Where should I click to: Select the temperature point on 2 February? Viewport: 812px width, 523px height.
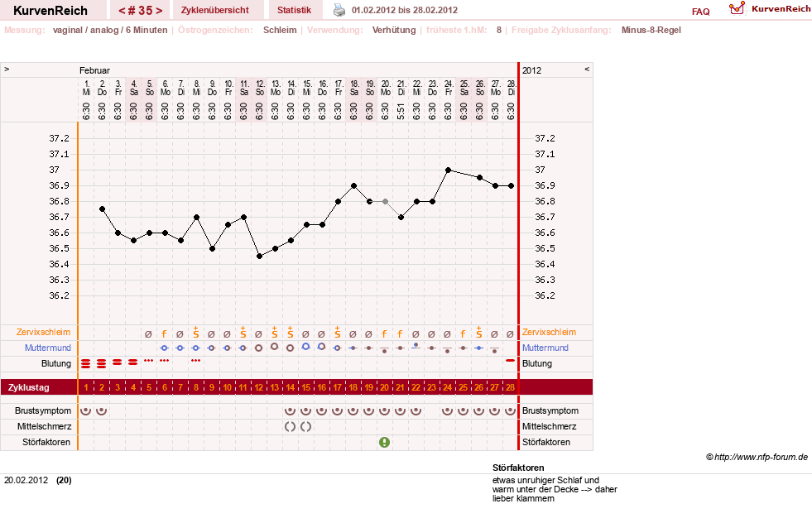point(102,209)
